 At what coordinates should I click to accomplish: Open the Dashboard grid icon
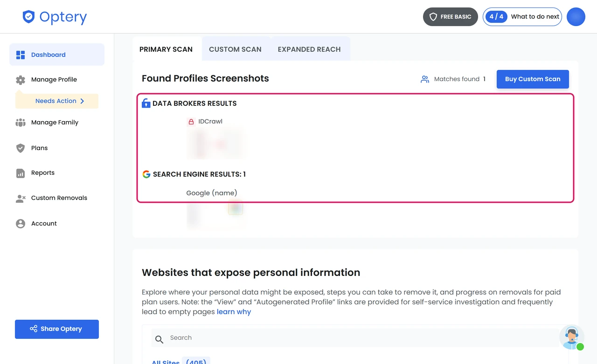click(21, 55)
